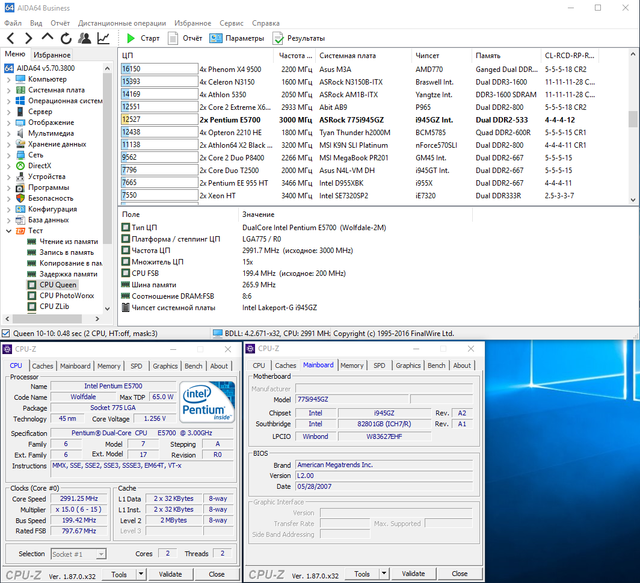Select Мультимедиа in sidebar tree
640x583 pixels.
51,133
